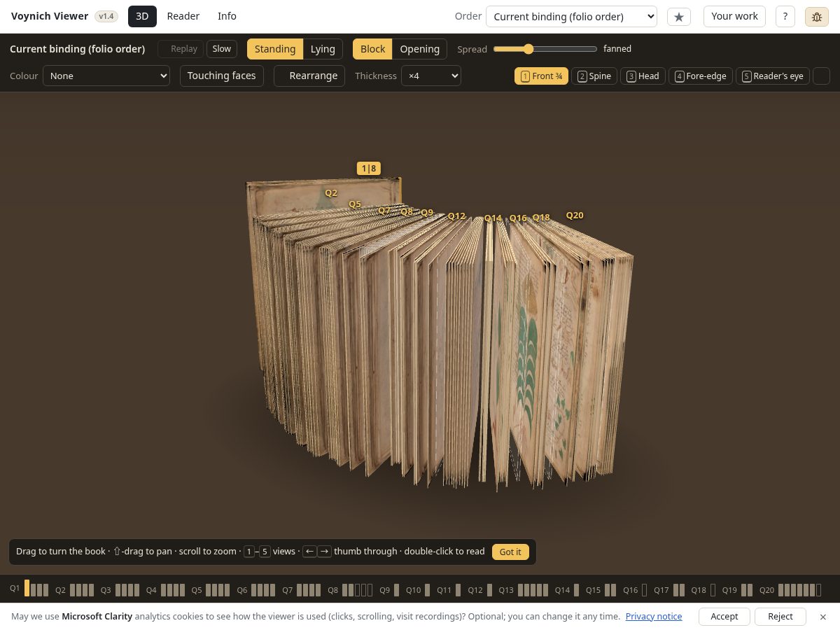The height and width of the screenshot is (630, 840).
Task: Switch to Opening display mode
Action: pos(420,49)
